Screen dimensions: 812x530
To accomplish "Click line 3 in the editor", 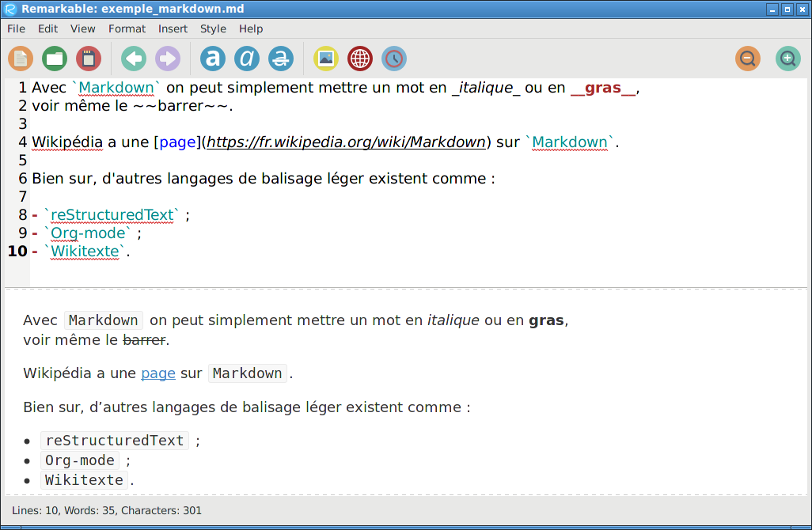I will (237, 124).
